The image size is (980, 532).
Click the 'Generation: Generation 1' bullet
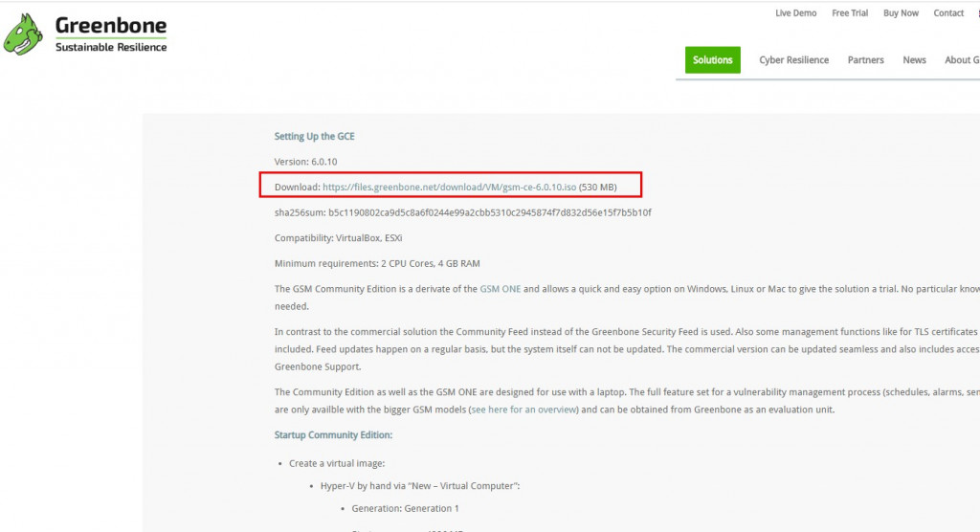coord(405,508)
